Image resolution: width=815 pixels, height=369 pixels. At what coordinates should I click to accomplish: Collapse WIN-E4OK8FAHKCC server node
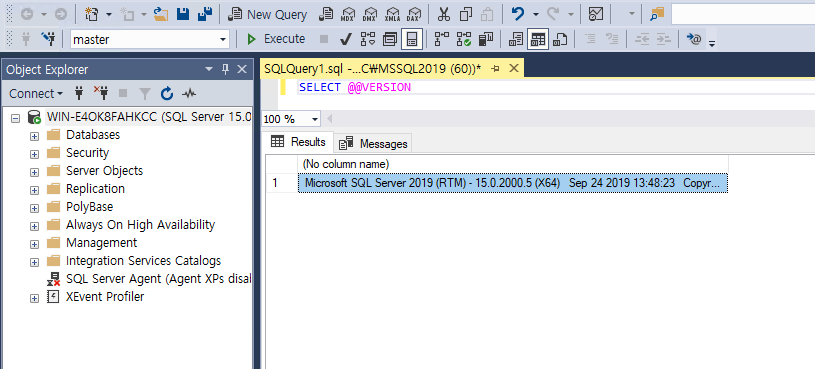[x=16, y=118]
